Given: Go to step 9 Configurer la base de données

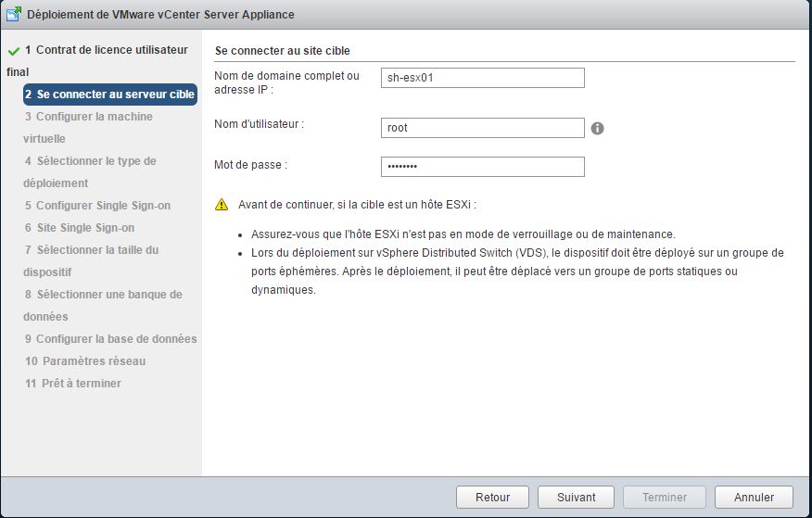Looking at the screenshot, I should [x=111, y=339].
